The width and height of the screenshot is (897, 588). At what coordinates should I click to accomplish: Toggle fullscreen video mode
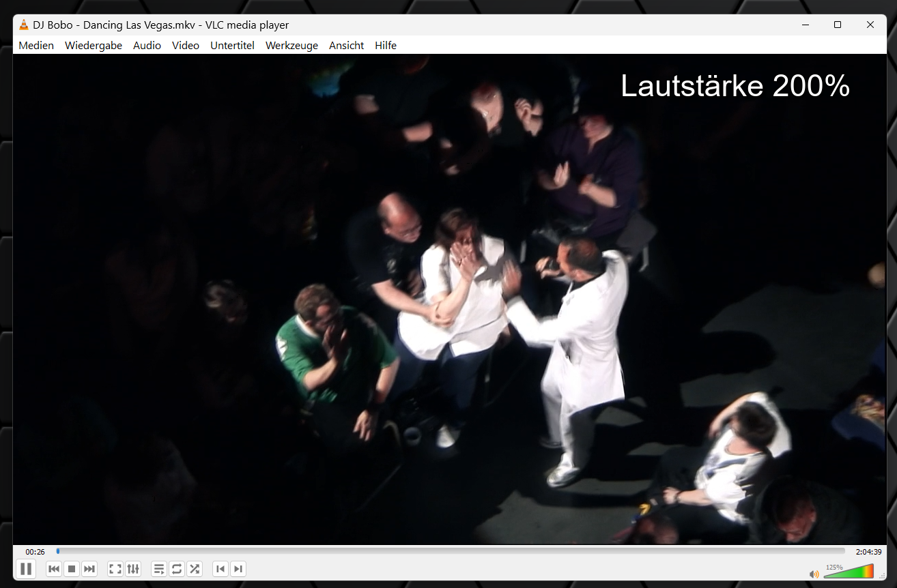(115, 569)
